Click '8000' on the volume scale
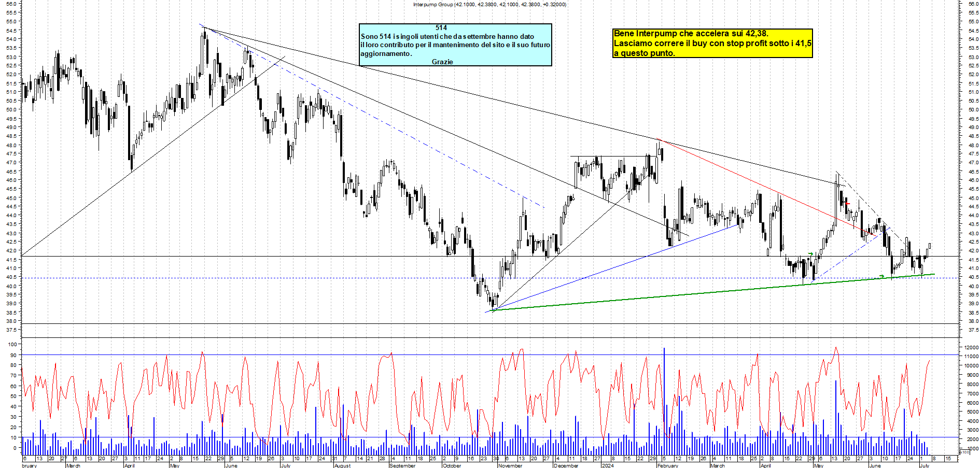The height and width of the screenshot is (468, 980). pyautogui.click(x=972, y=385)
